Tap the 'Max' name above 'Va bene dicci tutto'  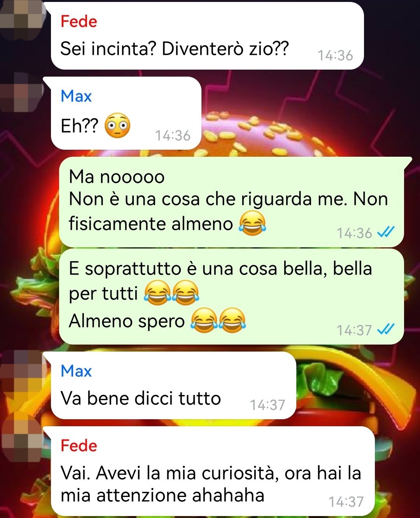(x=76, y=371)
